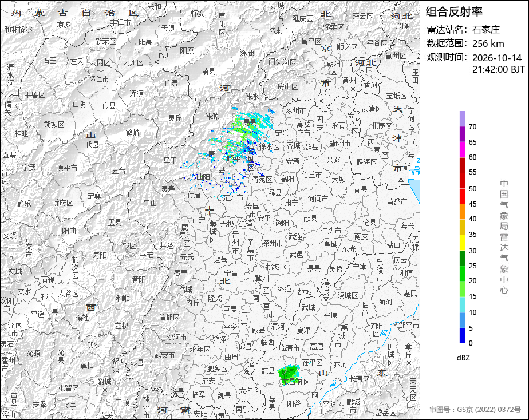529x420 pixels.
Task: Click the 临清市 map label
Action: click(x=290, y=347)
